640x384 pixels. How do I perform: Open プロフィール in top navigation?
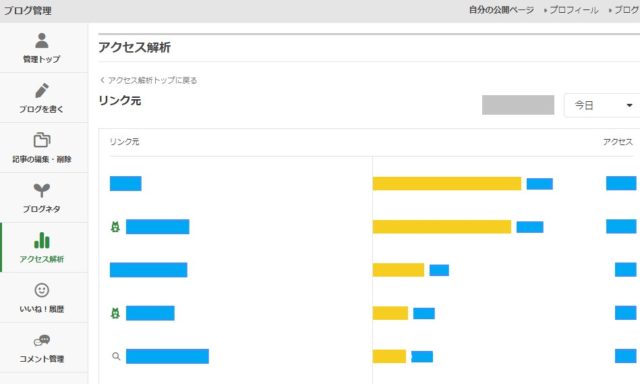[571, 10]
